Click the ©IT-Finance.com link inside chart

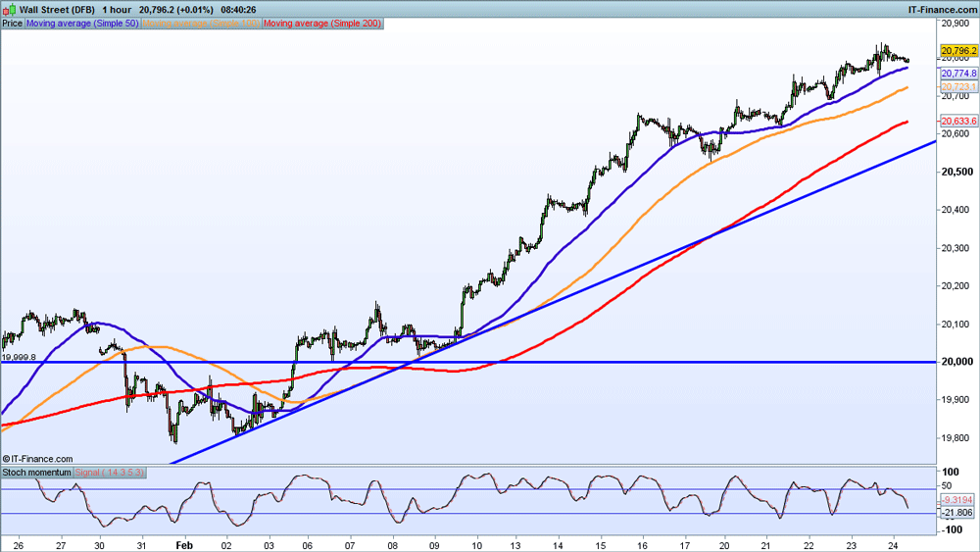(x=37, y=459)
